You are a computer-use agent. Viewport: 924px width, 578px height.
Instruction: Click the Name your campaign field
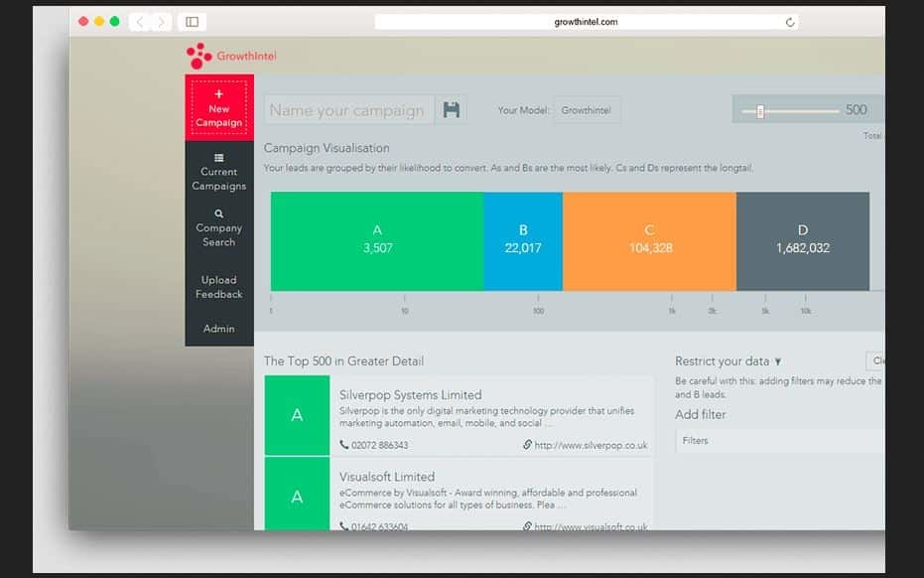347,110
